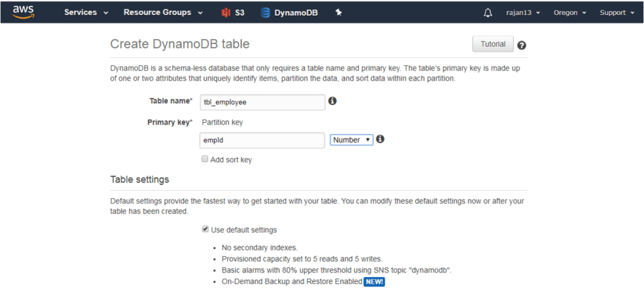Open the Number key type dropdown
Image resolution: width=644 pixels, height=299 pixels.
click(352, 140)
